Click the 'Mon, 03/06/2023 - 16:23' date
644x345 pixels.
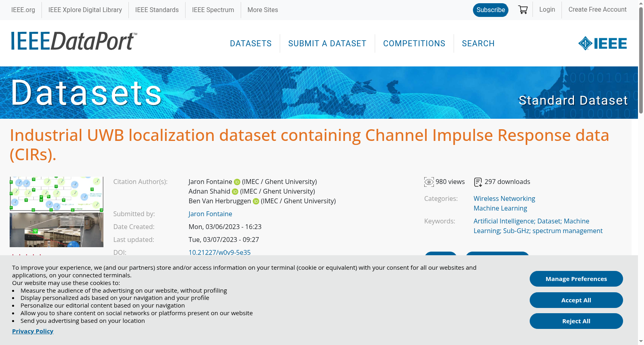(225, 227)
